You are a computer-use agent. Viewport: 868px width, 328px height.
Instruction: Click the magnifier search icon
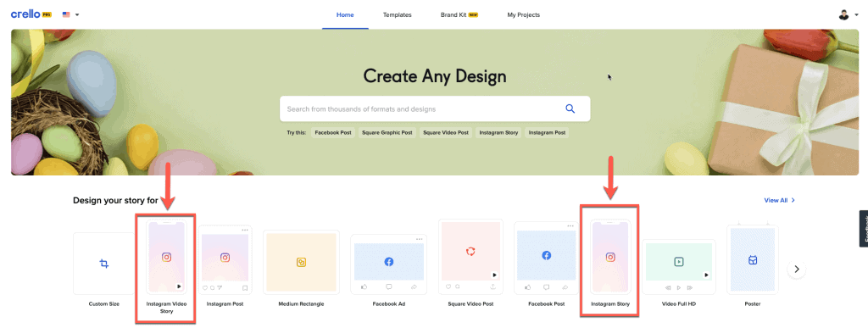(570, 109)
